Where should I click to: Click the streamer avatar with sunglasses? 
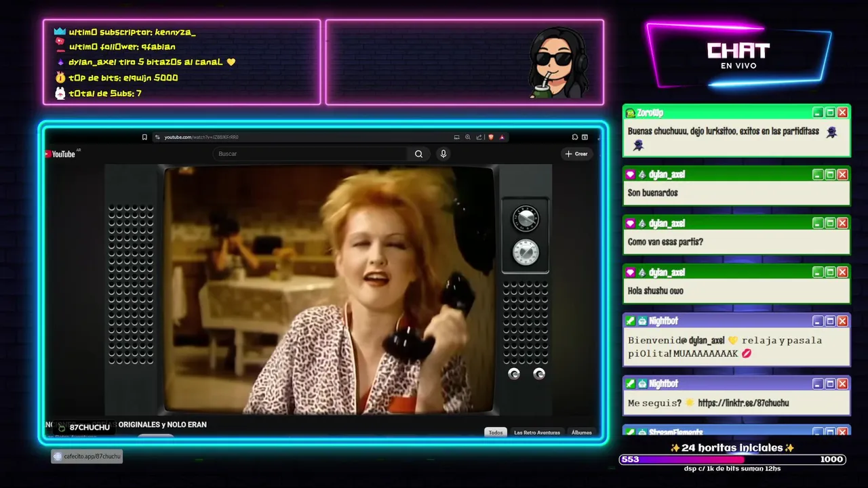557,62
